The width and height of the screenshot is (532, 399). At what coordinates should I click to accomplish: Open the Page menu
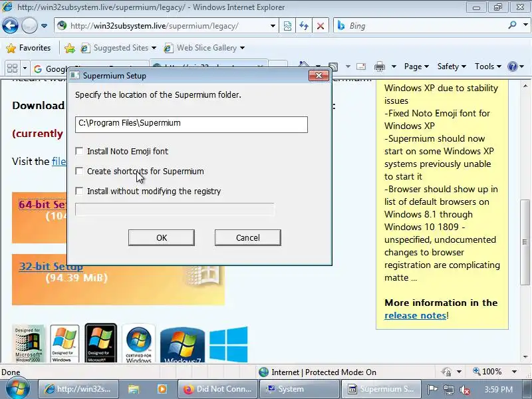coord(416,66)
